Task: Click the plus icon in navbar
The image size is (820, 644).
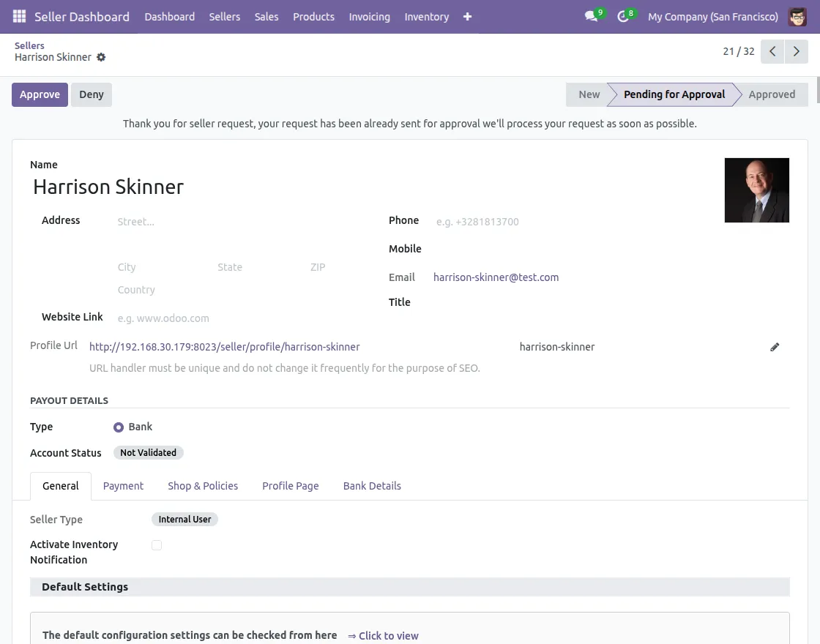Action: point(467,16)
